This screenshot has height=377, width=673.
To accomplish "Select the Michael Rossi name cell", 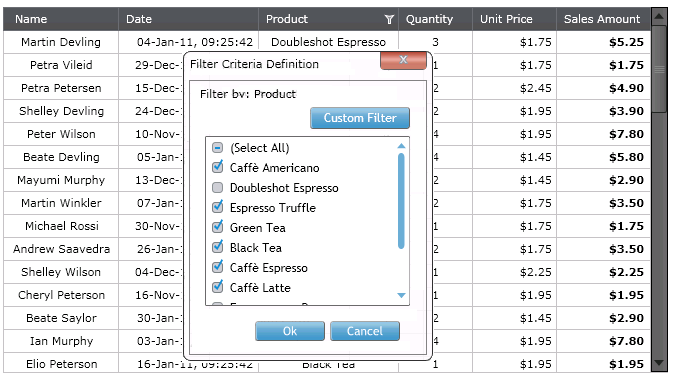I will click(61, 226).
